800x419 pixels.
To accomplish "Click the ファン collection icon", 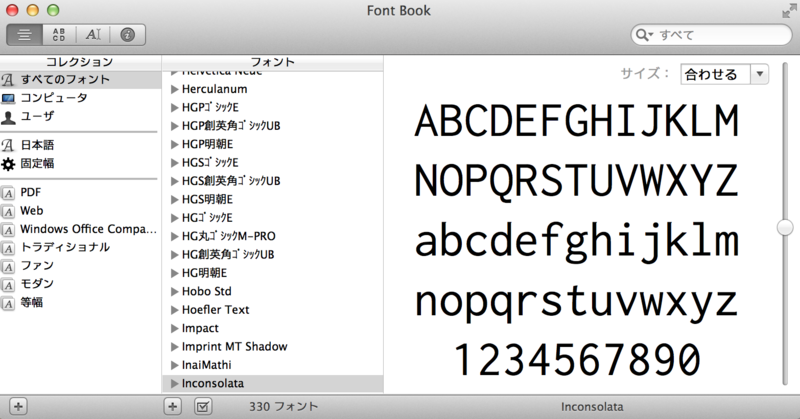I will (8, 266).
